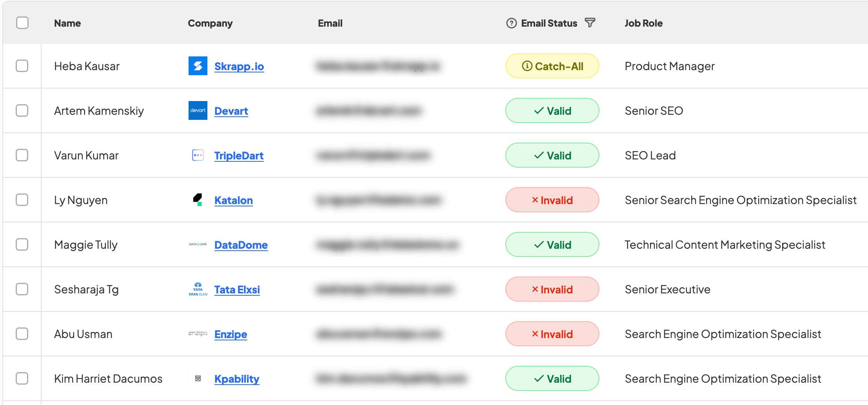
Task: Click the Valid badge for Kim Harriet Dacumos
Action: 552,378
